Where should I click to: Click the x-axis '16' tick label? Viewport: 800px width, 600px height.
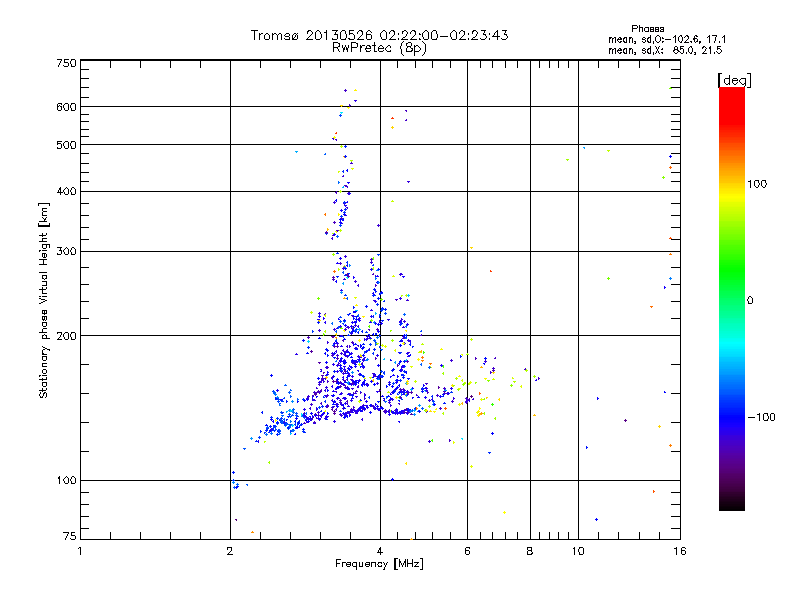click(x=680, y=551)
